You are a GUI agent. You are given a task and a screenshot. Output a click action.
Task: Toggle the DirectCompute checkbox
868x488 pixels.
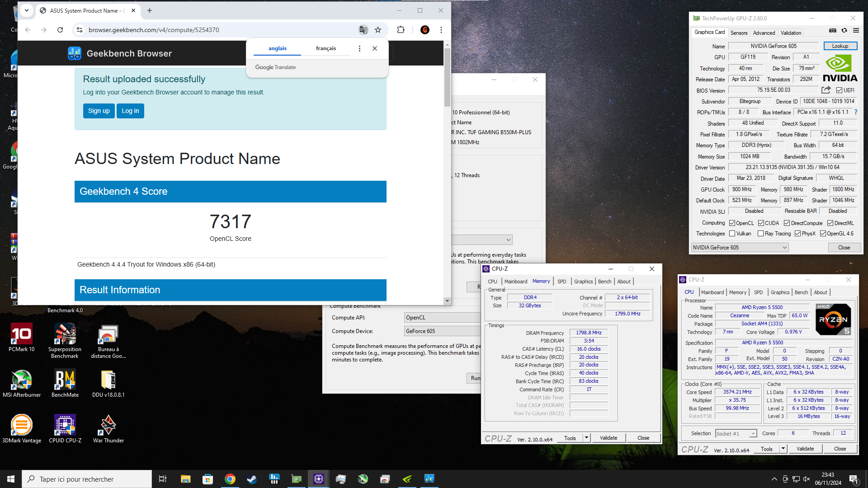[787, 223]
